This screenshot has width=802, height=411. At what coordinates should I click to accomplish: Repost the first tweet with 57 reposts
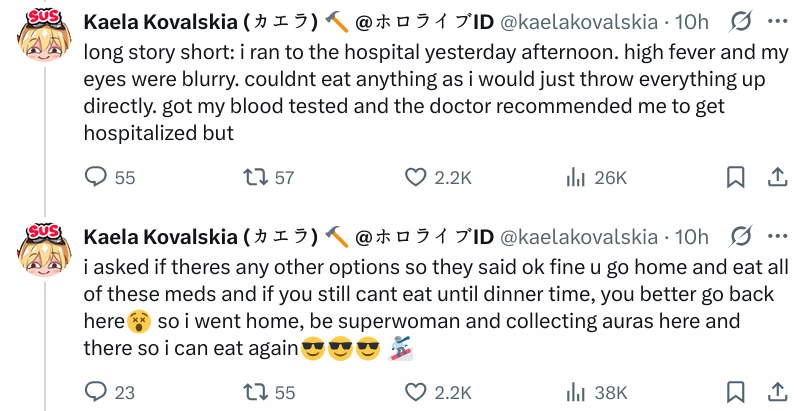(x=257, y=177)
